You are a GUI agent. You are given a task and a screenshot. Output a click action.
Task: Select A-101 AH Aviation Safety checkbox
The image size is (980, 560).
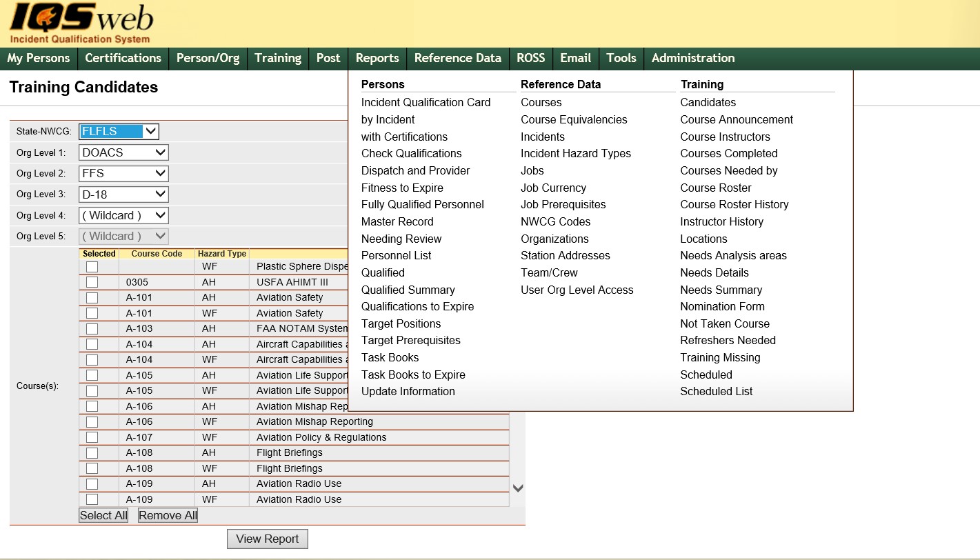pos(92,298)
